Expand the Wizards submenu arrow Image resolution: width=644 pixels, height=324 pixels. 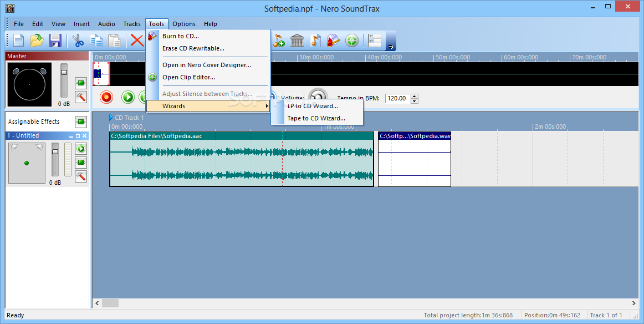pos(267,106)
